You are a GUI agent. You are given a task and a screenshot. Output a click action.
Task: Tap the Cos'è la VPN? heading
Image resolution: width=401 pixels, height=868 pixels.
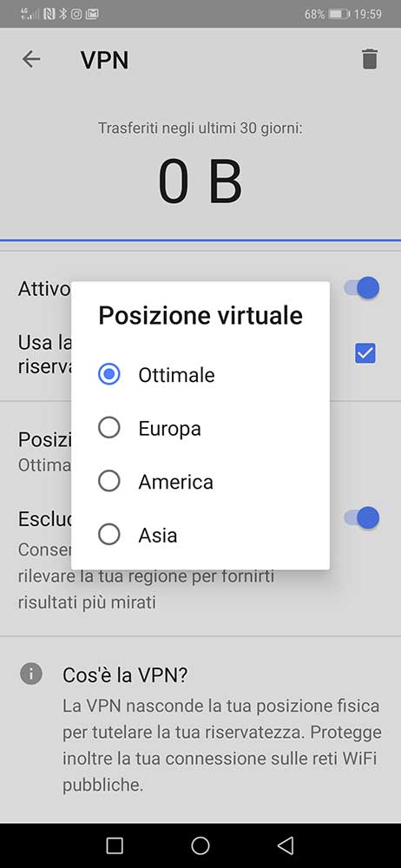pyautogui.click(x=125, y=674)
